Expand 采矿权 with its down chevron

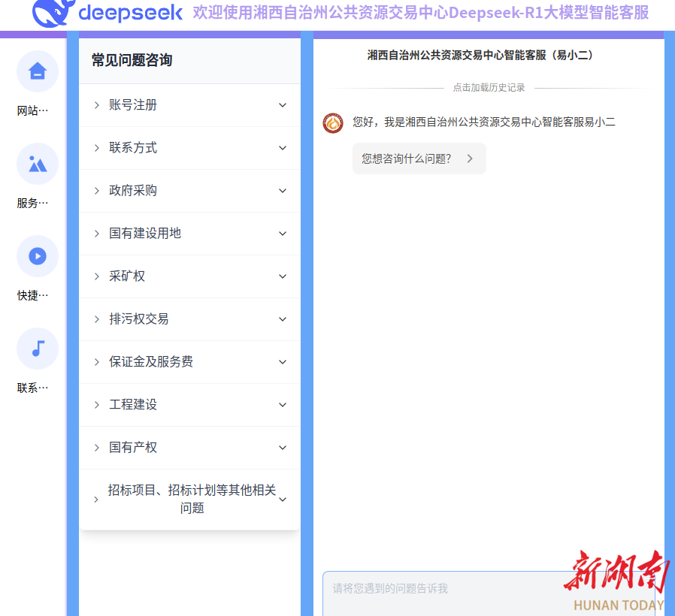(x=283, y=276)
